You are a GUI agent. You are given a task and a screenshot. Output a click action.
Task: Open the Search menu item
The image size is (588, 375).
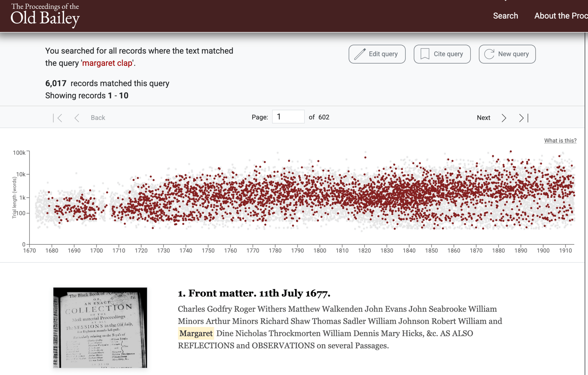[505, 16]
